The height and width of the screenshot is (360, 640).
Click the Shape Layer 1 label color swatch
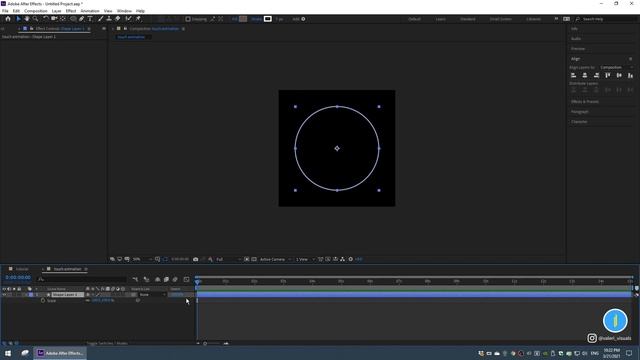point(31,295)
